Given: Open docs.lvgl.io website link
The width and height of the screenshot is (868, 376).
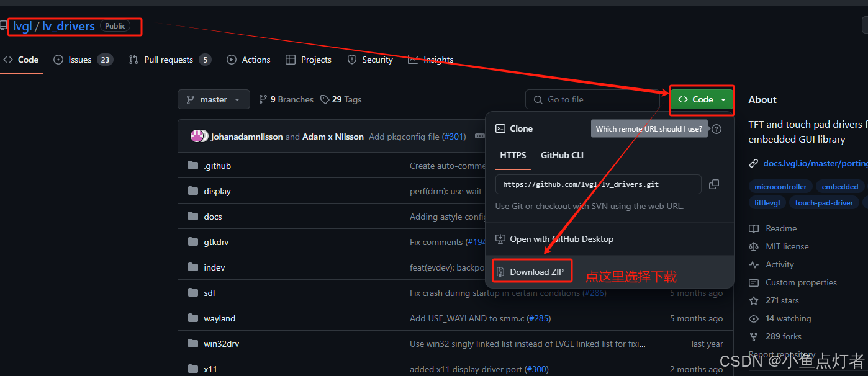Looking at the screenshot, I should 815,163.
